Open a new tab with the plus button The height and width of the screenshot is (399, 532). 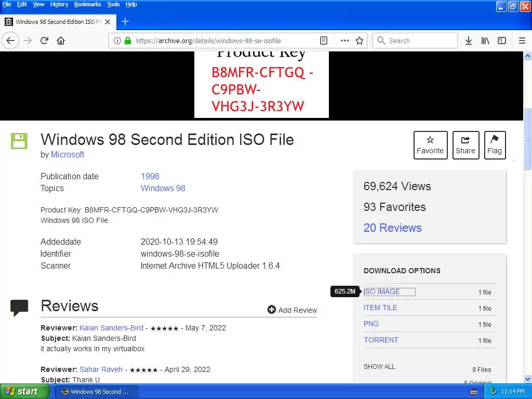click(125, 21)
